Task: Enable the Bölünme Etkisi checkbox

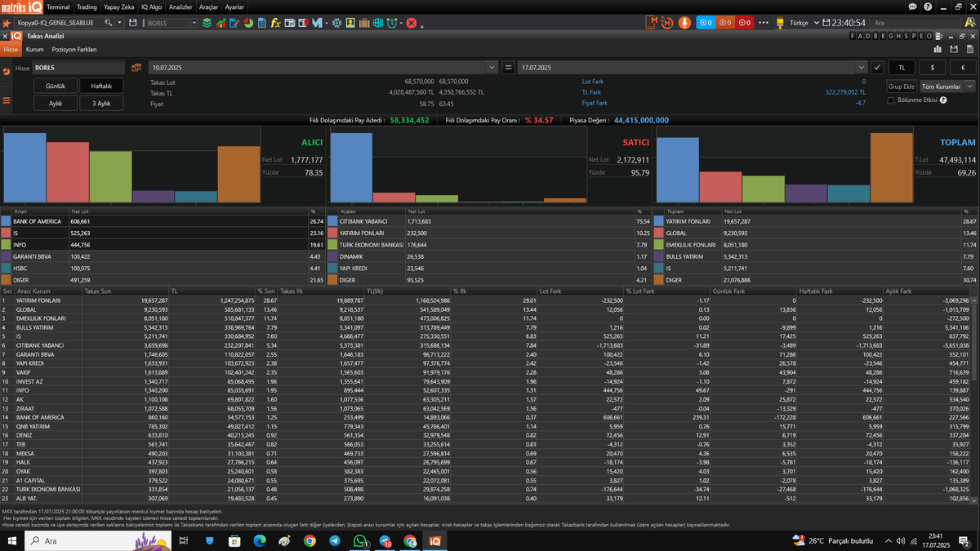Action: tap(891, 100)
